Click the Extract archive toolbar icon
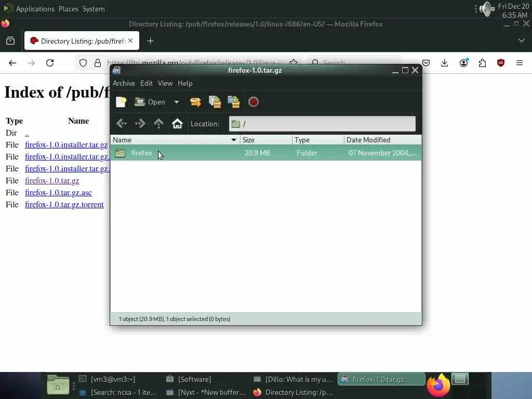 pyautogui.click(x=195, y=102)
